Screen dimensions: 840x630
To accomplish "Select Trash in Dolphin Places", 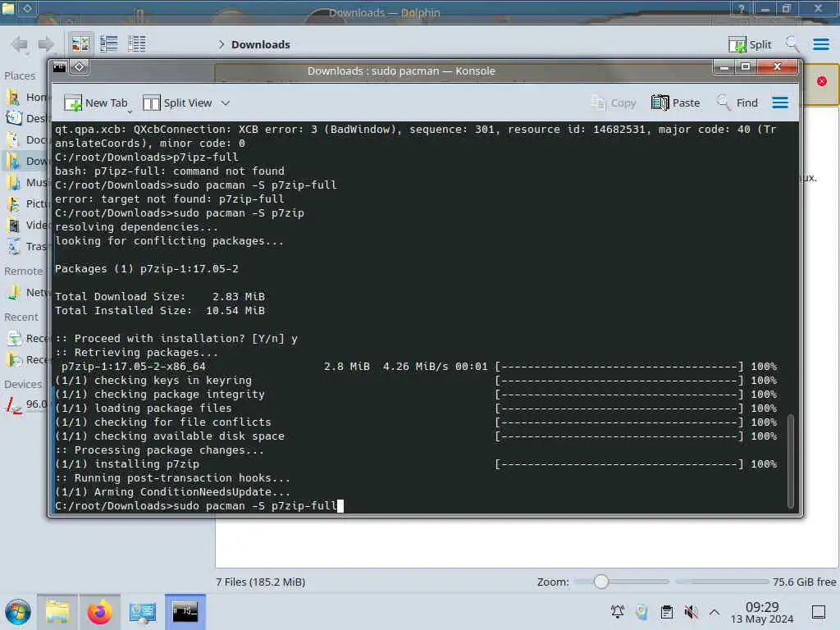I will pyautogui.click(x=27, y=246).
